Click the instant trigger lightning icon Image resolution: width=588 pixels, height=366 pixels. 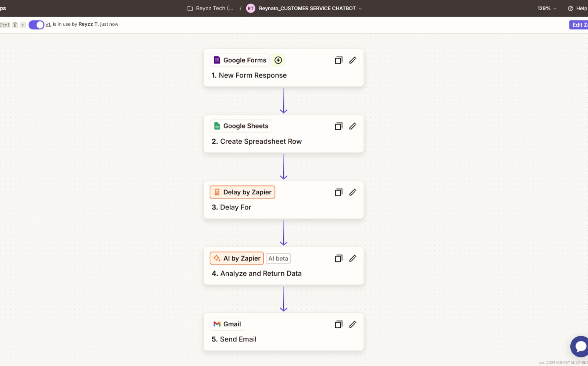pyautogui.click(x=278, y=60)
